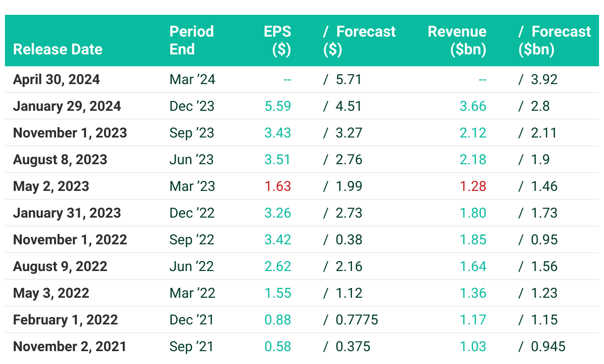Screen dimensions: 604x364
Task: Select the January 29, 2024 release row
Action: tap(67, 106)
